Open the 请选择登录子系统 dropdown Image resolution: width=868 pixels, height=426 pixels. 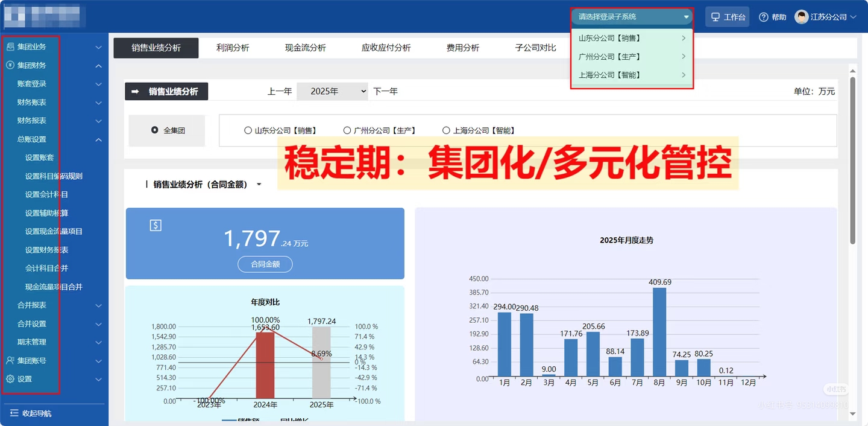pos(632,17)
